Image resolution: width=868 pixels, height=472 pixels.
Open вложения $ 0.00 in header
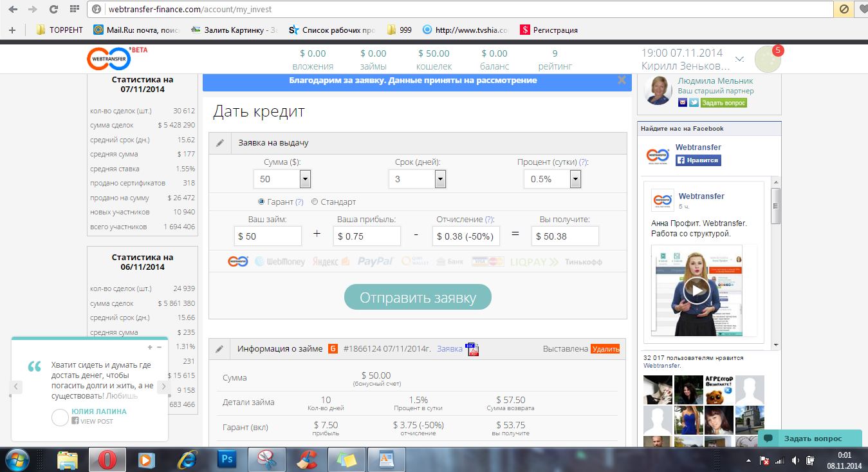click(313, 59)
